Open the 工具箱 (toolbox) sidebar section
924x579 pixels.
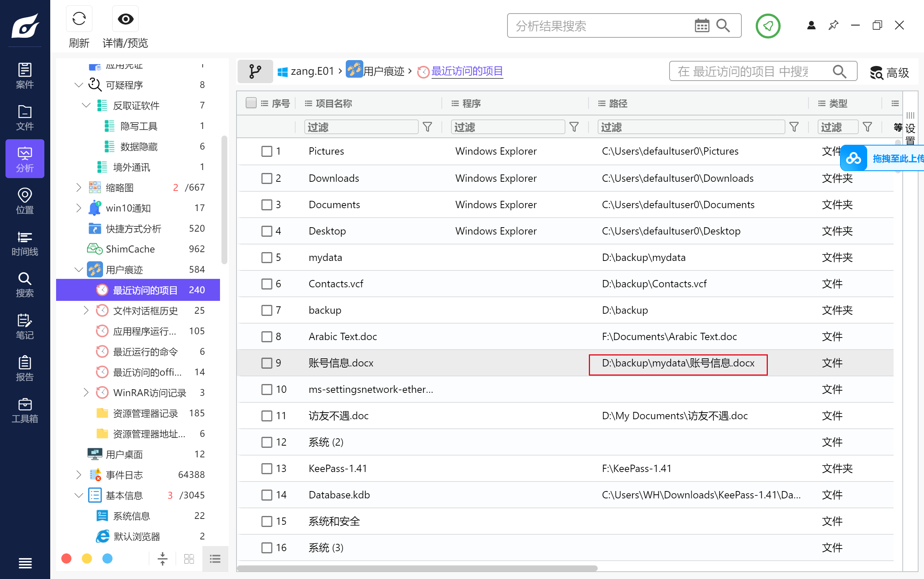pos(25,410)
